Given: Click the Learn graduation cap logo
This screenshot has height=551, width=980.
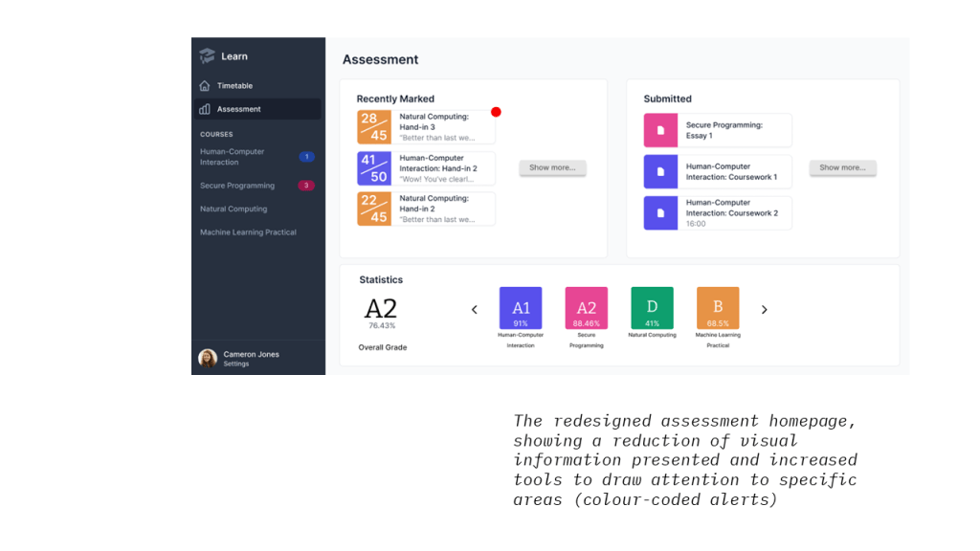Looking at the screenshot, I should (x=207, y=56).
